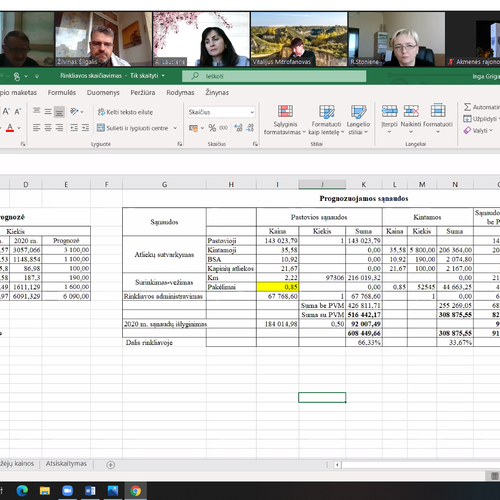The height and width of the screenshot is (500, 500).
Task: Click the Automatinė sum button
Action: (481, 107)
